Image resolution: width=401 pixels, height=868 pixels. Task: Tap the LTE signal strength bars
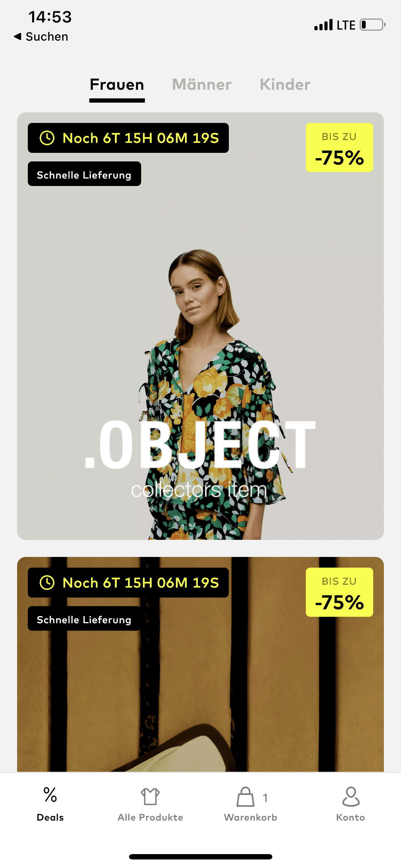click(323, 25)
